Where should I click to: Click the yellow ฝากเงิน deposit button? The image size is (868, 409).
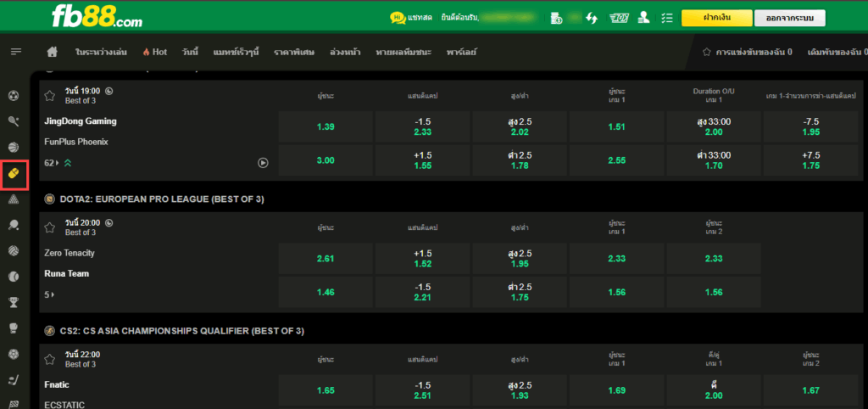pos(717,18)
